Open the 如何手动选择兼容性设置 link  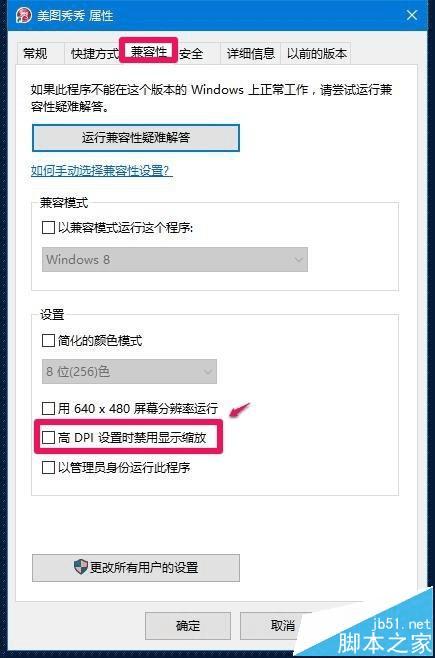pos(102,170)
